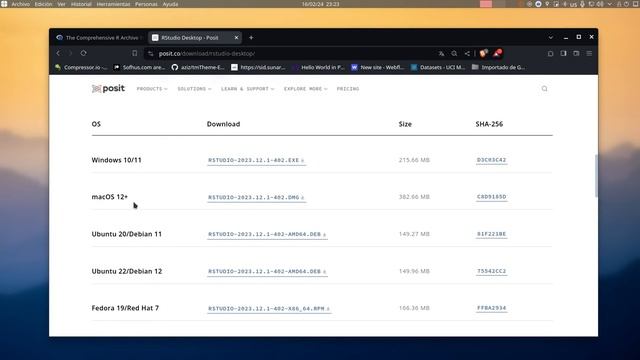The height and width of the screenshot is (360, 640).
Task: Open the Personas menu
Action: pos(146,4)
